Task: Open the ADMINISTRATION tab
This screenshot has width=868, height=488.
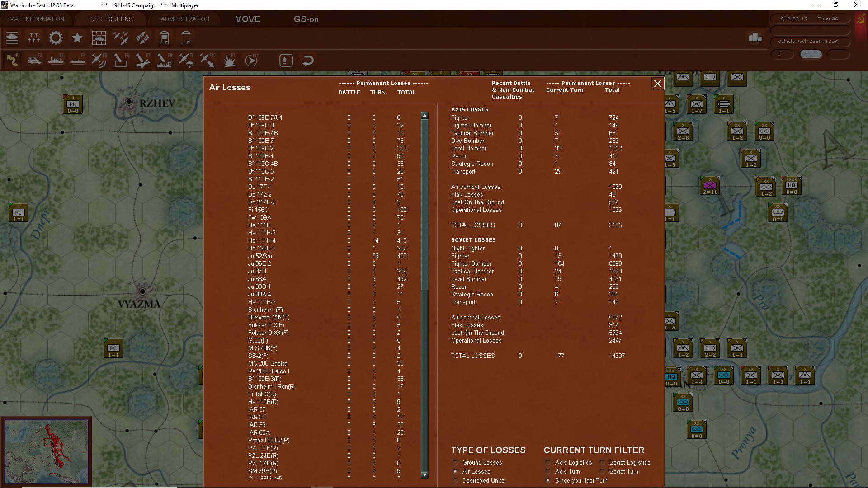Action: click(185, 19)
